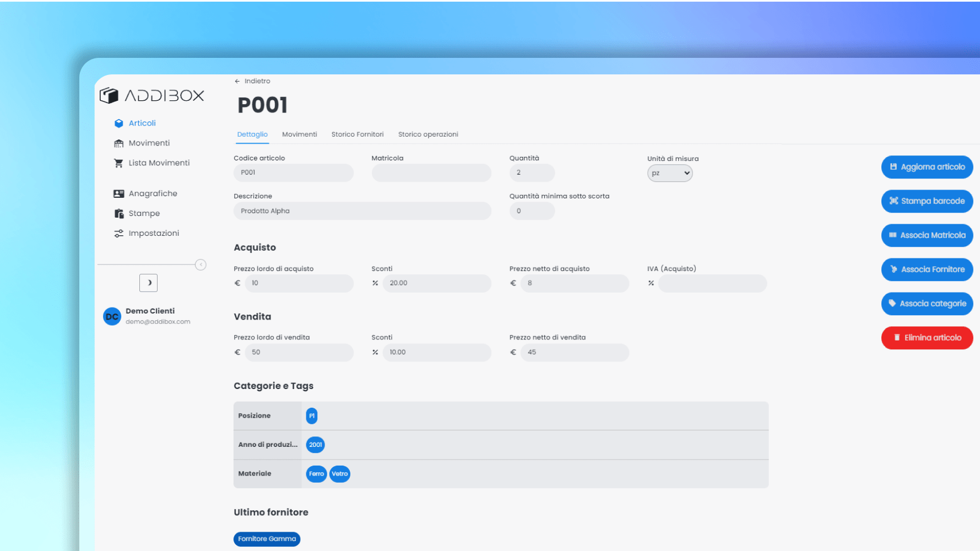This screenshot has width=980, height=551.
Task: Click the Associa Fornitore button
Action: tap(927, 269)
